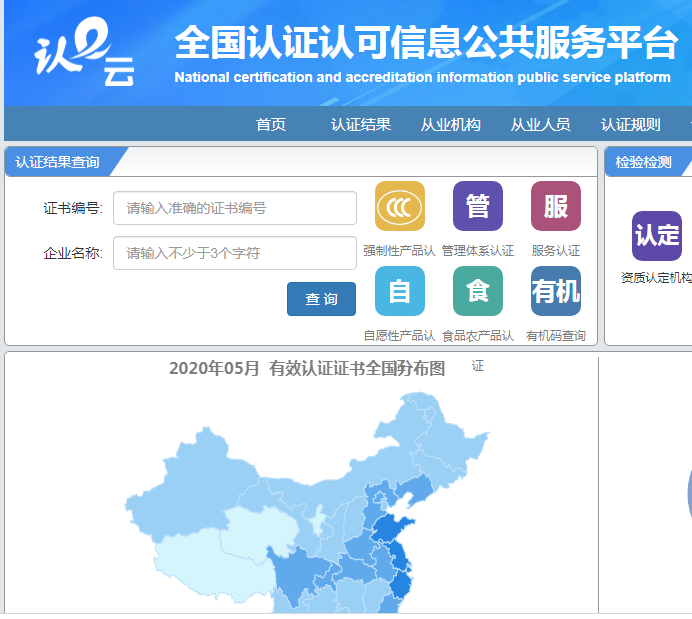Open the 认证规则 navigation item
Viewport: 692px width, 619px height.
point(630,125)
